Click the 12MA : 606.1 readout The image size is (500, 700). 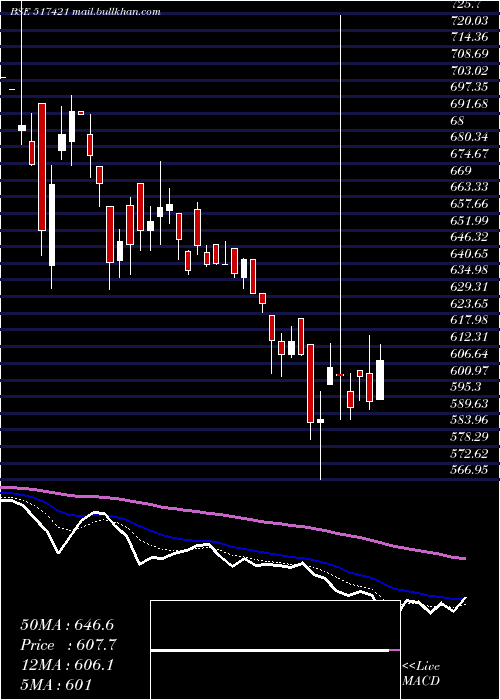67,665
